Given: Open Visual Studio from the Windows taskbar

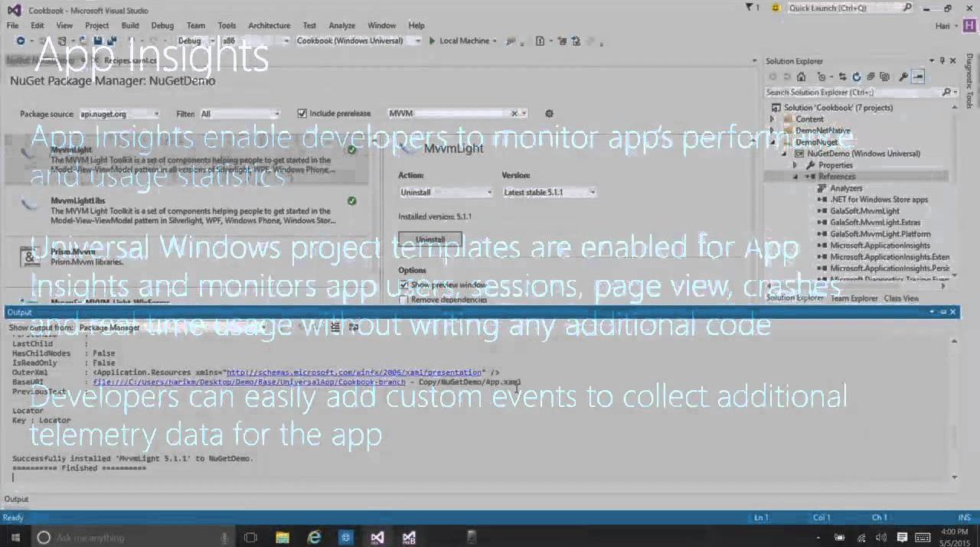Looking at the screenshot, I should [x=377, y=537].
